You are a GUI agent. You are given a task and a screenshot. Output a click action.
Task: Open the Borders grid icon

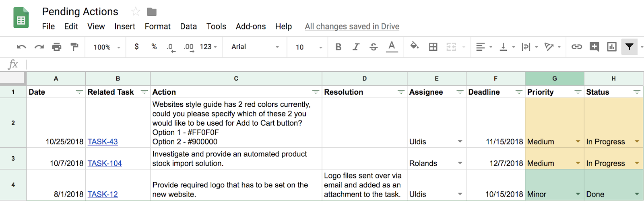click(433, 47)
